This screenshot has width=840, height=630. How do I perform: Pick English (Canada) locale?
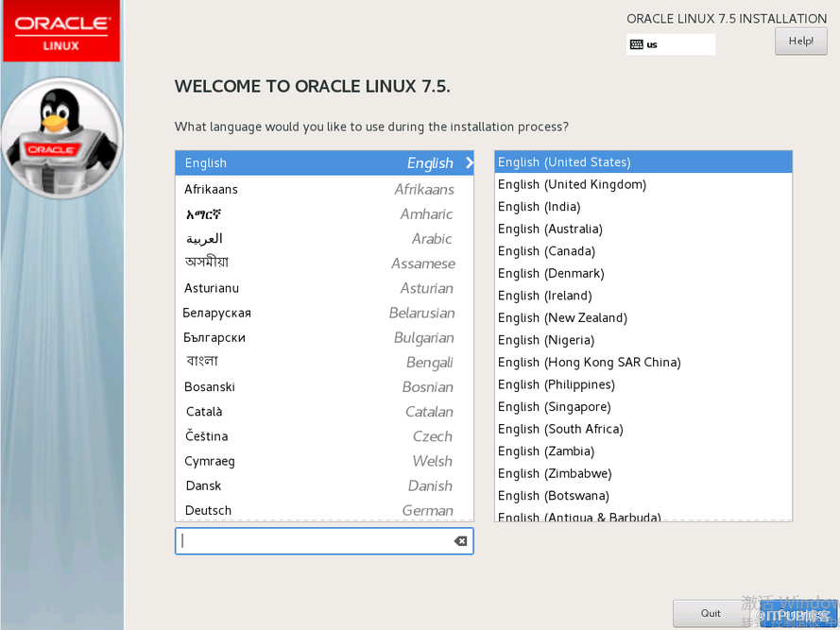(x=643, y=250)
